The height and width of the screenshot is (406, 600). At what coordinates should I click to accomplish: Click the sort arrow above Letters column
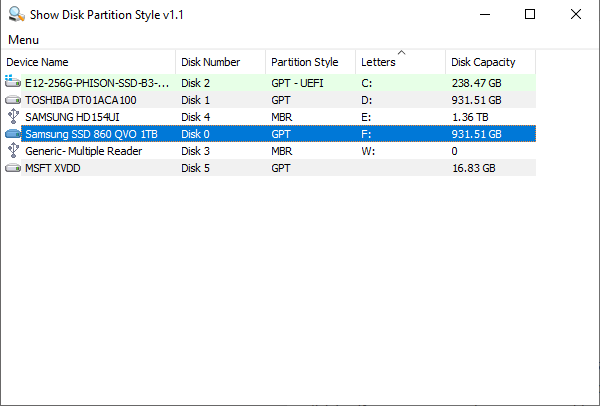[x=401, y=52]
